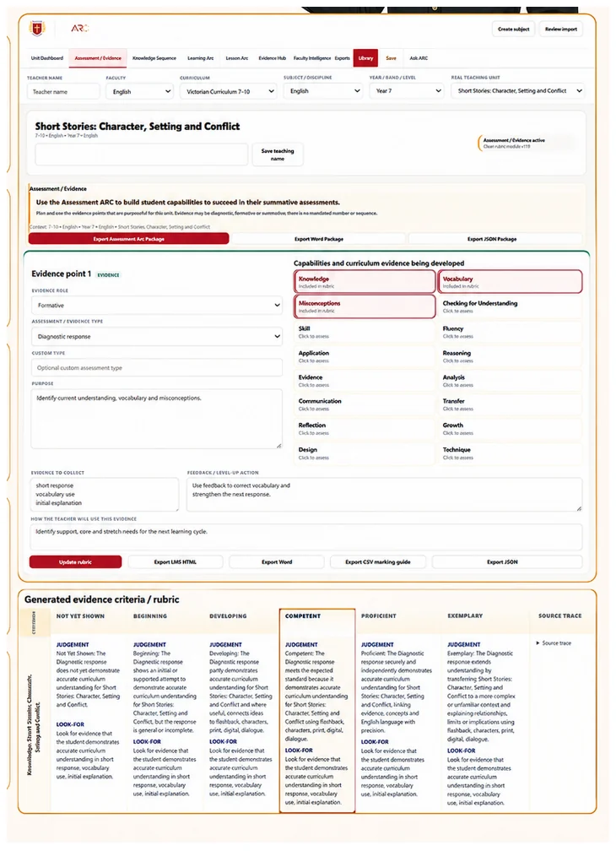Open the Year / Band / Level dropdown
The image size is (616, 851).
(x=408, y=91)
